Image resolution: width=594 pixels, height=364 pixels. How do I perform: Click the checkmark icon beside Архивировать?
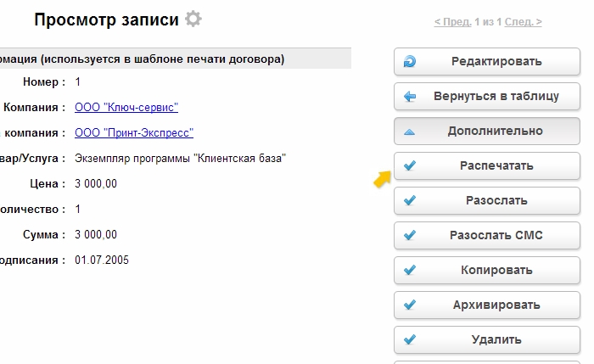(x=411, y=305)
